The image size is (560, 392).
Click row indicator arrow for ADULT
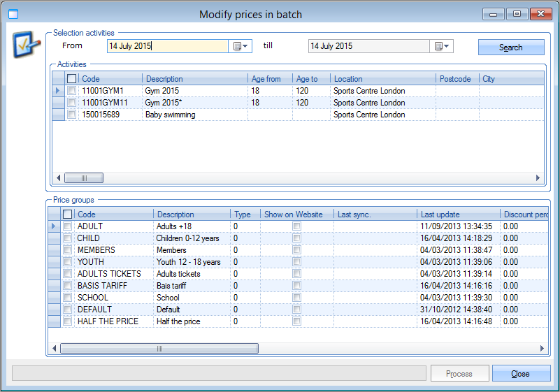[x=54, y=226]
